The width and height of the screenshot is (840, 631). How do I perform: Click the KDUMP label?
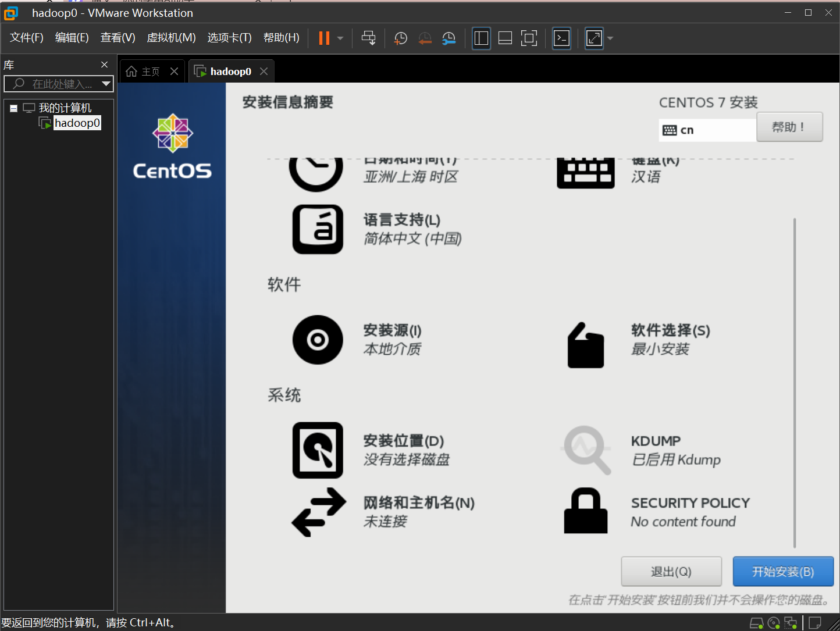tap(656, 441)
